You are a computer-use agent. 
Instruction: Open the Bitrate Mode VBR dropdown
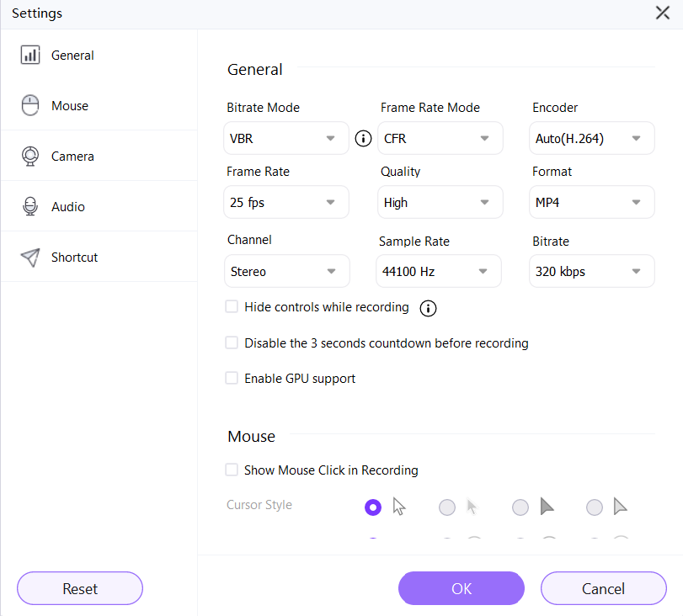pyautogui.click(x=286, y=139)
